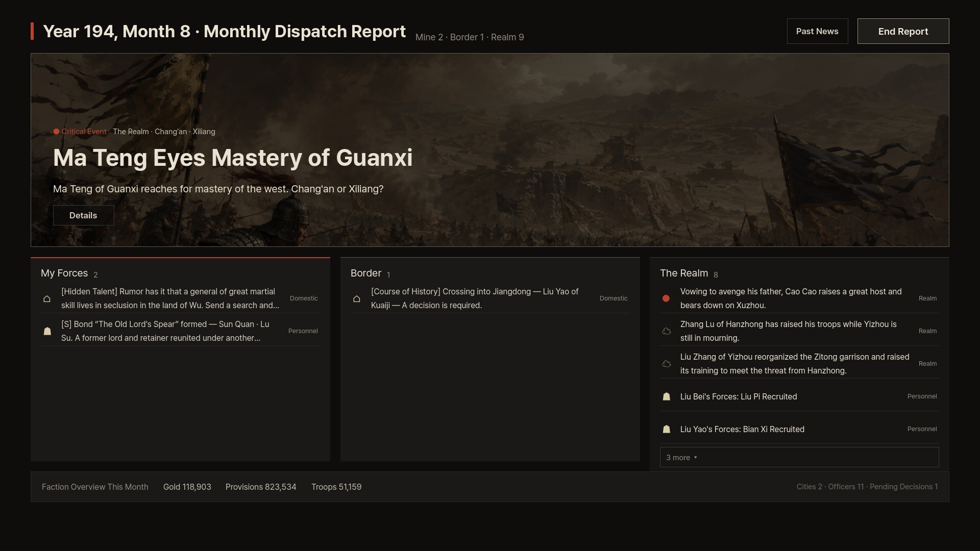Open Liu Bei's Forces: Liu Pi Recruited
Screen dimensions: 980x551
799,396
